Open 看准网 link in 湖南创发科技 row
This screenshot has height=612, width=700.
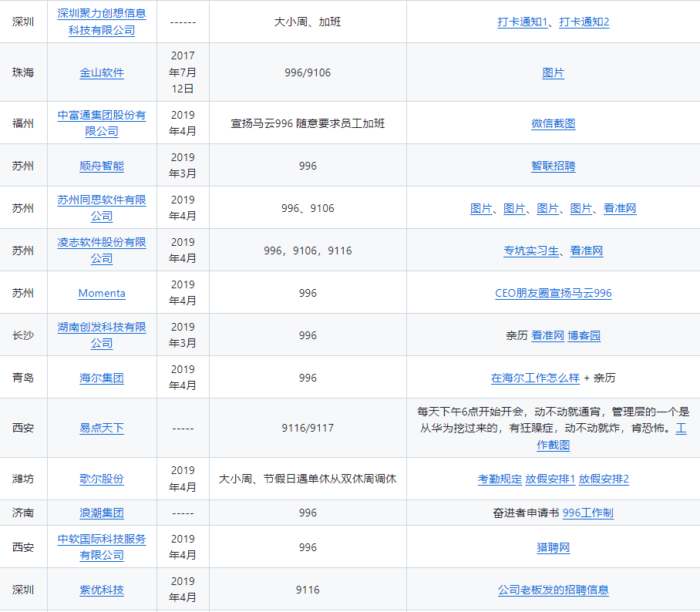click(548, 336)
